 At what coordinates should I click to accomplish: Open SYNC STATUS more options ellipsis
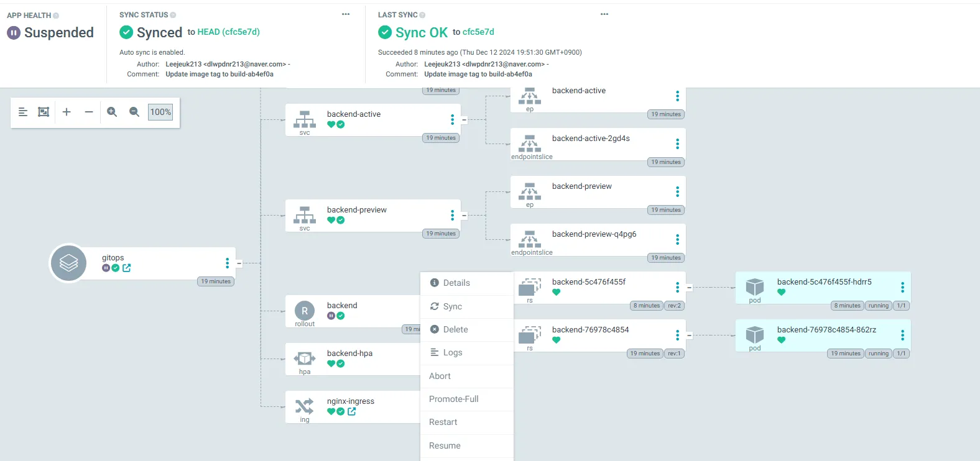(x=346, y=14)
